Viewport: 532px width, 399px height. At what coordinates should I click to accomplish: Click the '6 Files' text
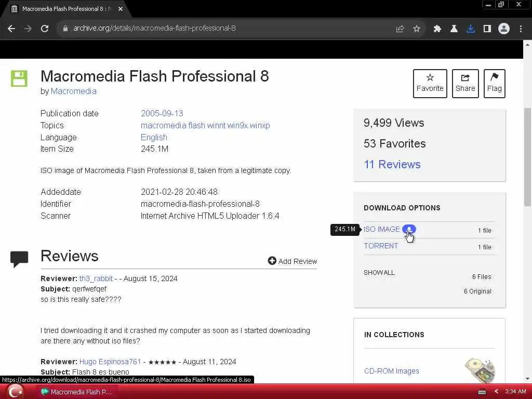[x=482, y=277]
